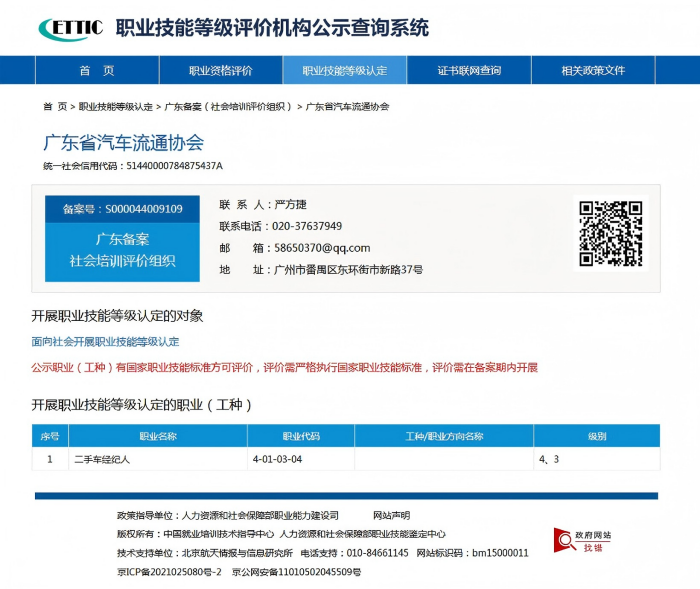Click the 二手车经纪人 table cell

point(158,459)
